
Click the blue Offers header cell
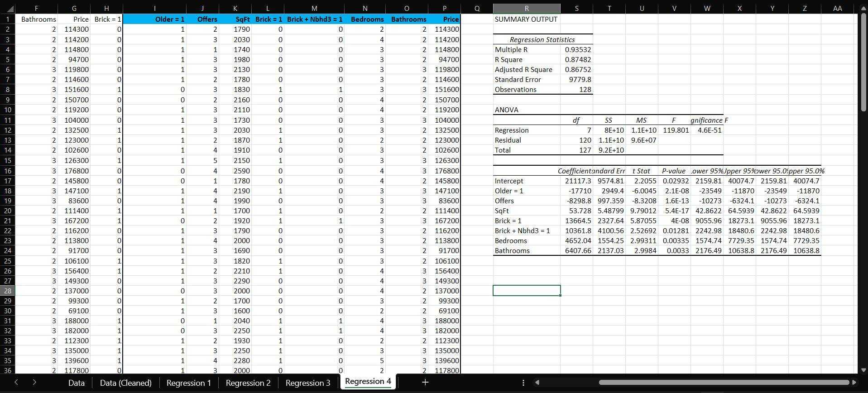[202, 19]
